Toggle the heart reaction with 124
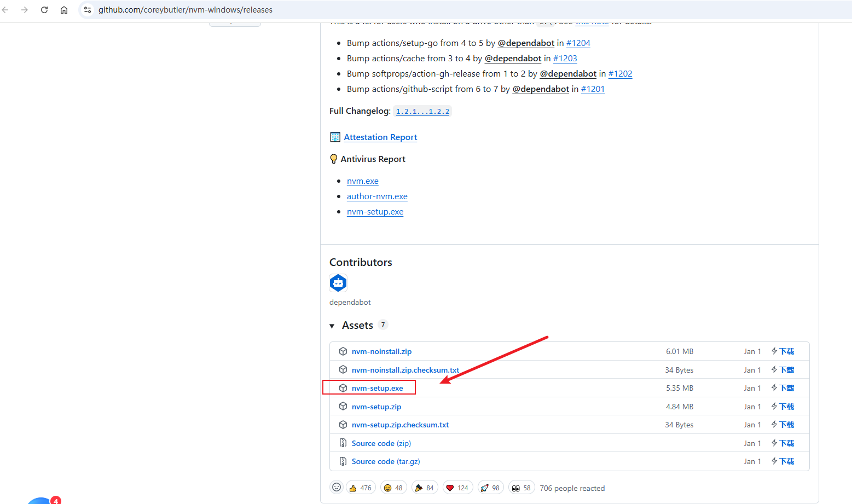Image resolution: width=852 pixels, height=504 pixels. tap(457, 488)
